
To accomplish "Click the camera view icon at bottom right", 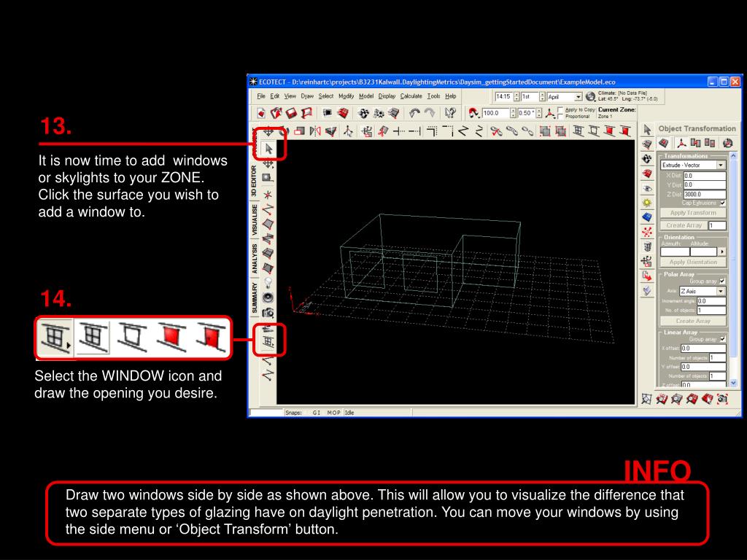I will [x=723, y=399].
